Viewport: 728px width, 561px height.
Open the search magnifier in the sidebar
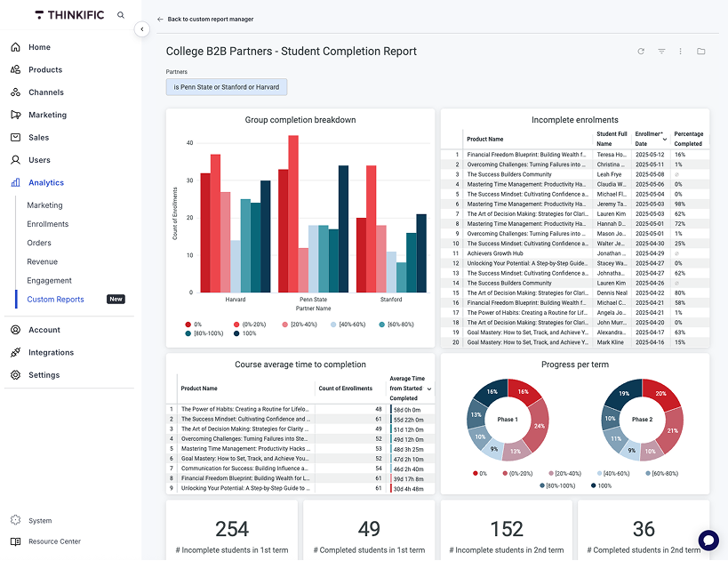[x=121, y=15]
